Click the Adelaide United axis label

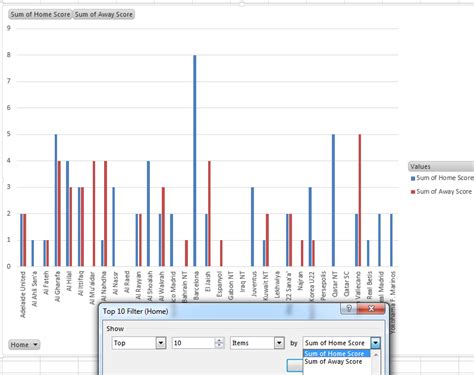click(x=23, y=294)
